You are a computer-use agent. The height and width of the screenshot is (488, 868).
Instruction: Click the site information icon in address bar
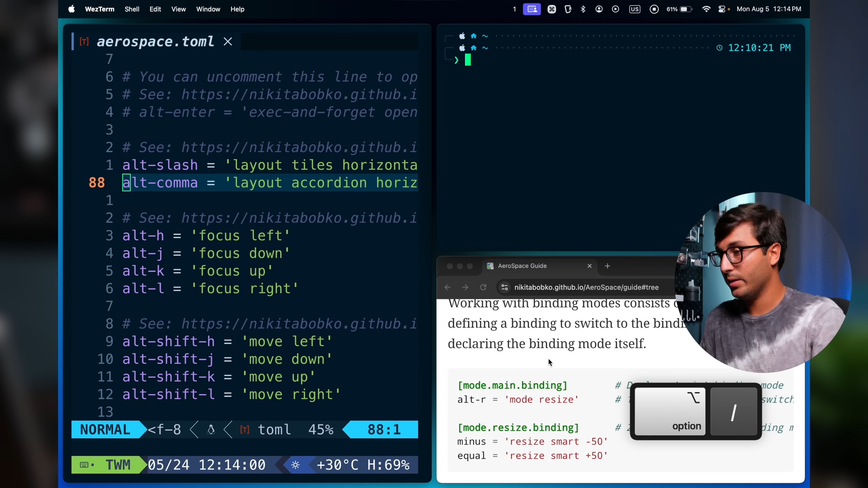coord(505,287)
